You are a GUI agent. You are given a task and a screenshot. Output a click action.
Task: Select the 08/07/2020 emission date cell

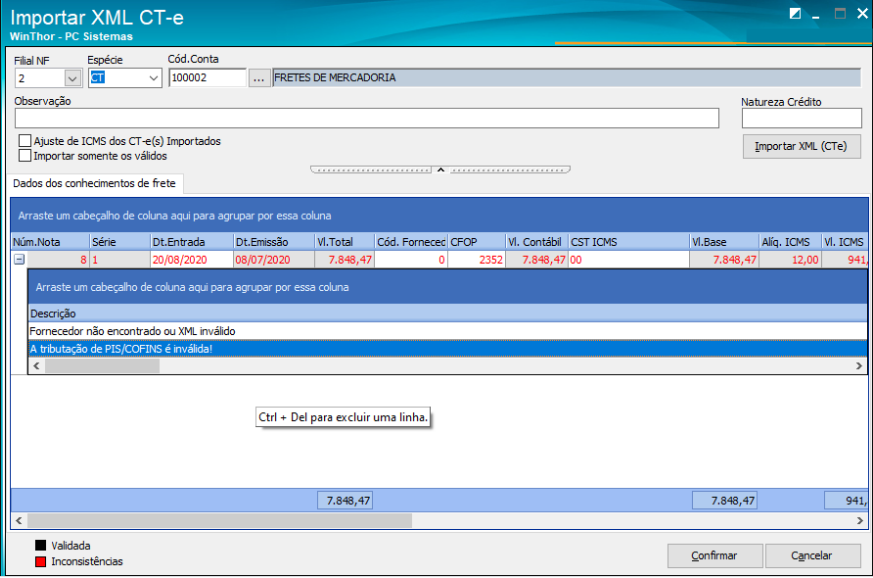[x=274, y=259]
